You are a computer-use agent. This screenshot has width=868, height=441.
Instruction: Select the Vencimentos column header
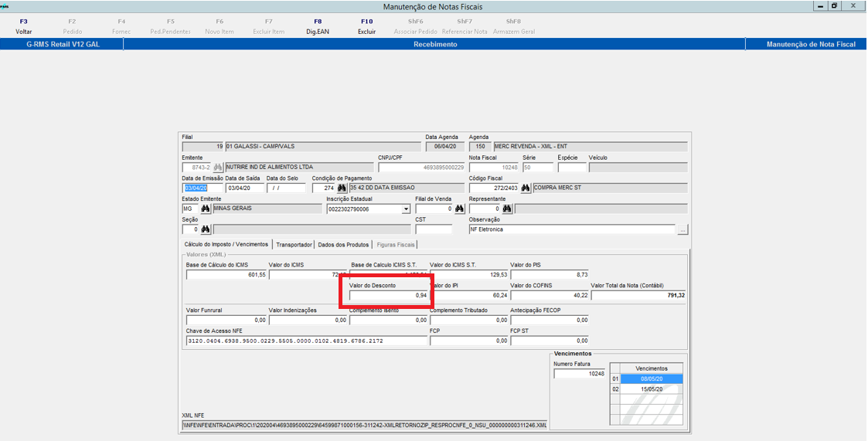tap(652, 368)
